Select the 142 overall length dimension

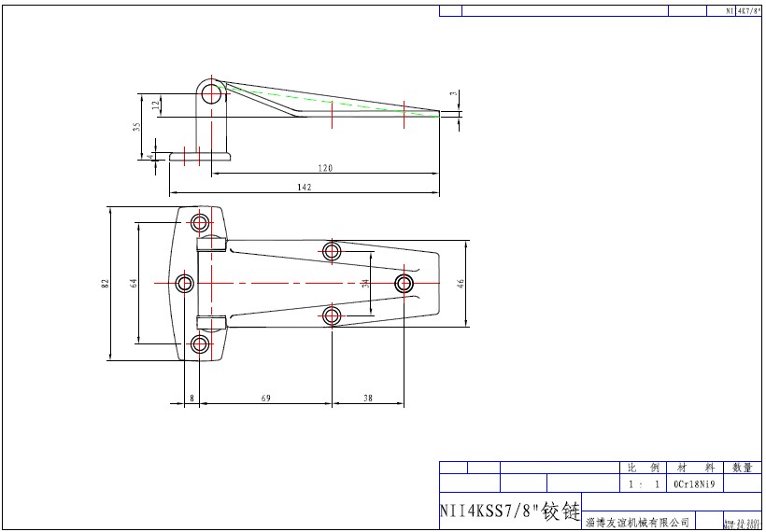click(x=305, y=188)
